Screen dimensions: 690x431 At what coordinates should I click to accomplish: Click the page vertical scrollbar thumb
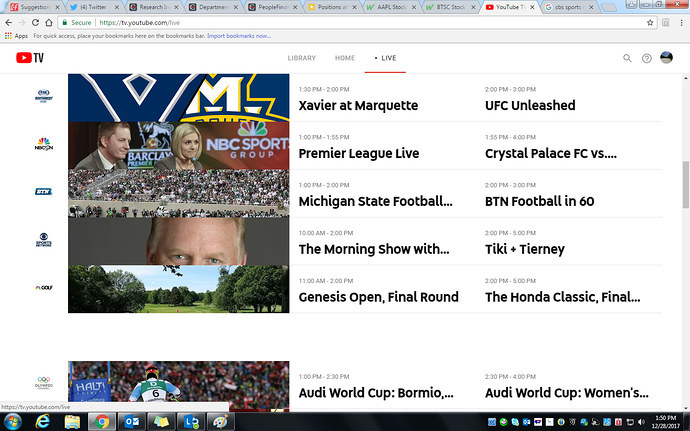coord(686,184)
